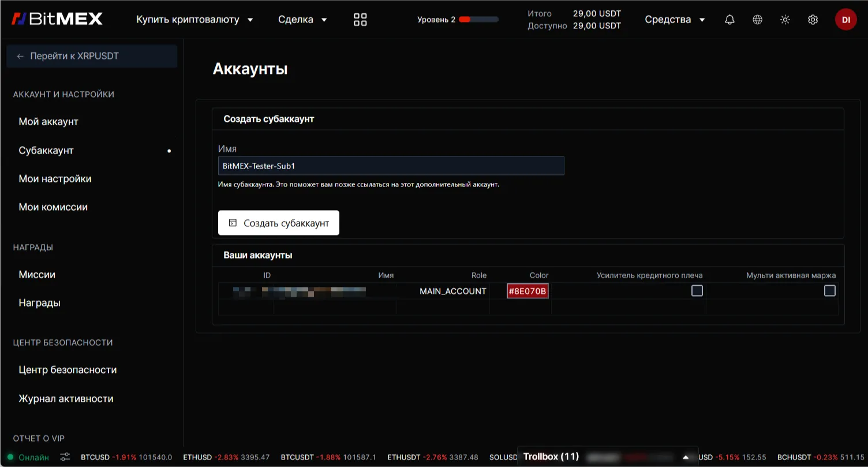Click the Имя column header
This screenshot has width=868, height=467.
coord(386,275)
